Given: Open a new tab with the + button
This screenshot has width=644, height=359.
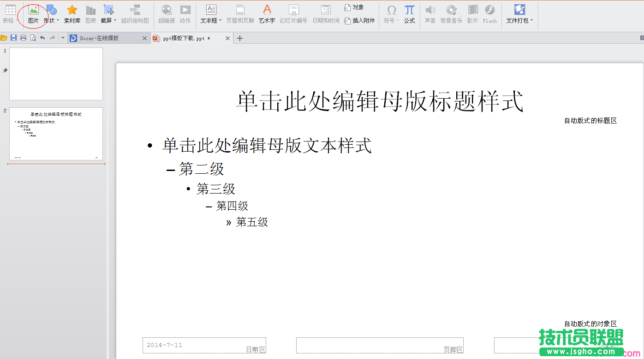Looking at the screenshot, I should (x=239, y=38).
